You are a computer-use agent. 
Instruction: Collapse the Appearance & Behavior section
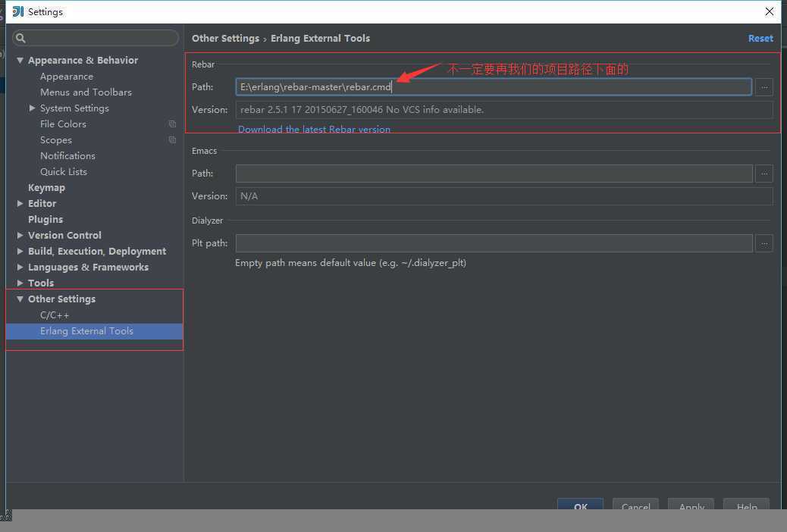pyautogui.click(x=20, y=60)
